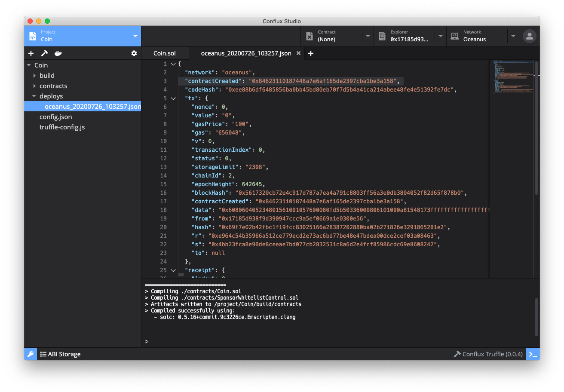Collapse the deploys folder
Image resolution: width=564 pixels, height=392 pixels.
pos(34,96)
